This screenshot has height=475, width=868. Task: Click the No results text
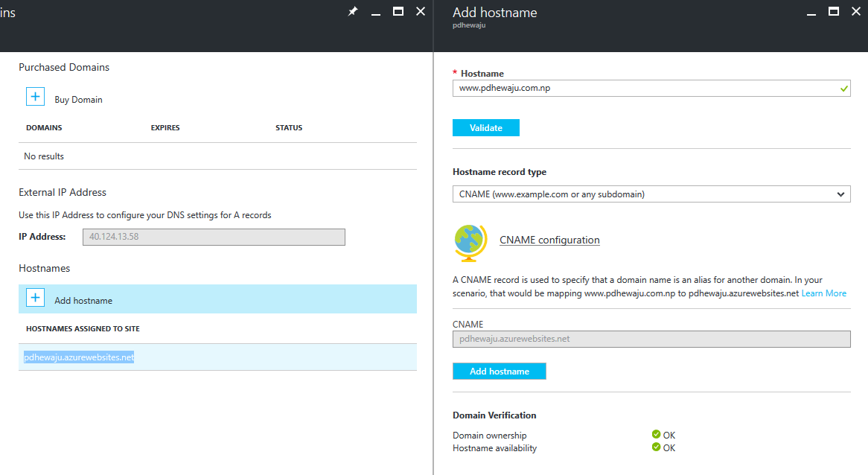(44, 156)
